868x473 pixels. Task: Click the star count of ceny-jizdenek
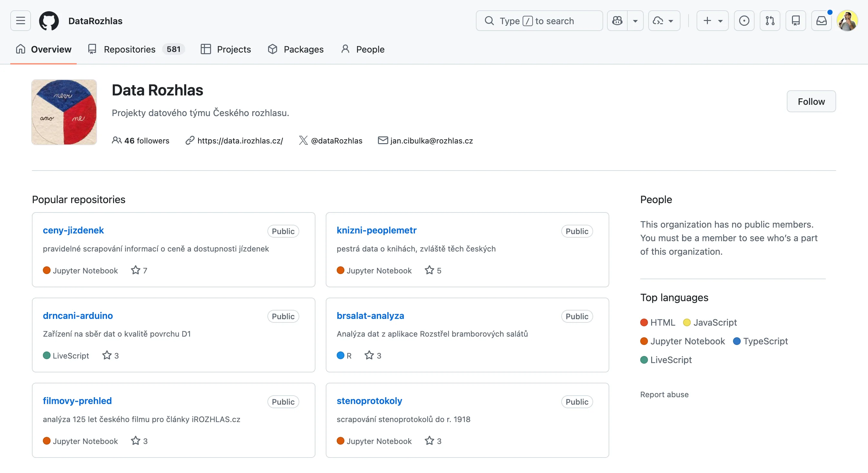click(139, 271)
